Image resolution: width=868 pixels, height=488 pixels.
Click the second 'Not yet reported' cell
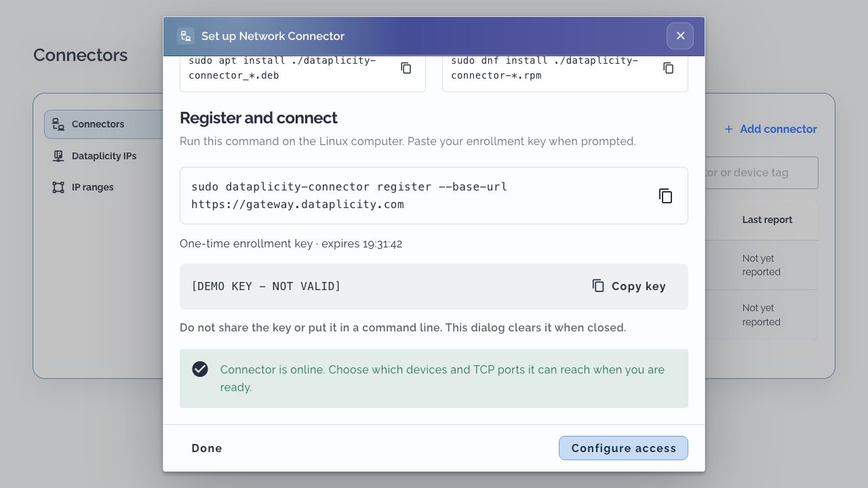pos(762,314)
